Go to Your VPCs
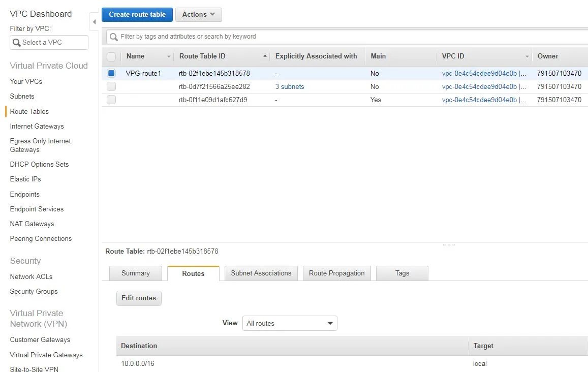This screenshot has width=588, height=372. (26, 81)
